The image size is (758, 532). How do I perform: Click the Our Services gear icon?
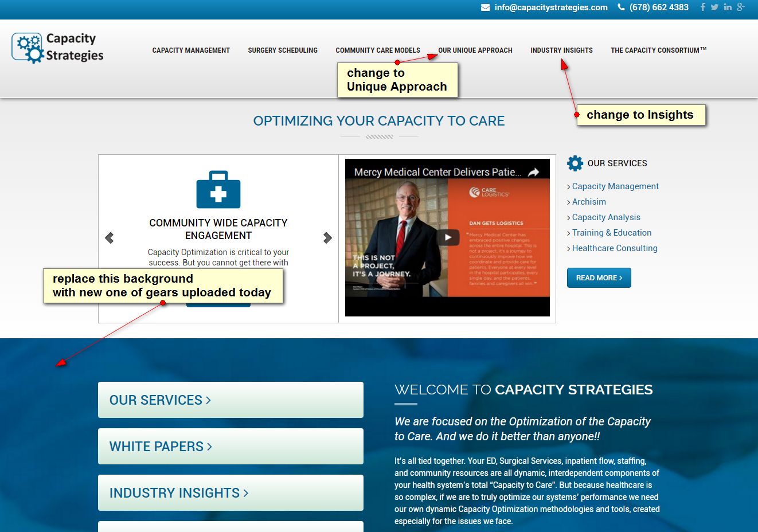coord(575,163)
